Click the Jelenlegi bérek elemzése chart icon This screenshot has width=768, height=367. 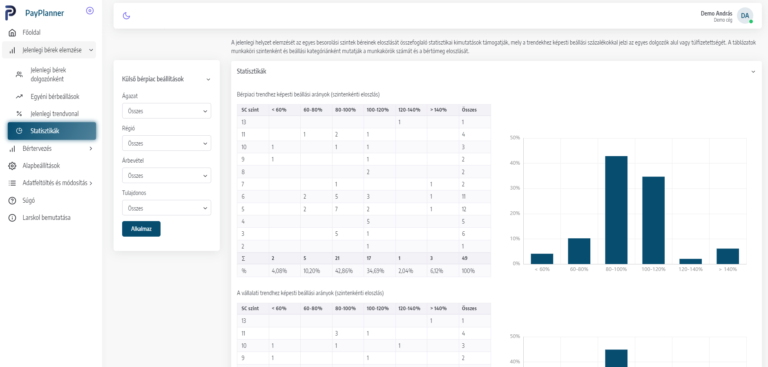tap(12, 50)
